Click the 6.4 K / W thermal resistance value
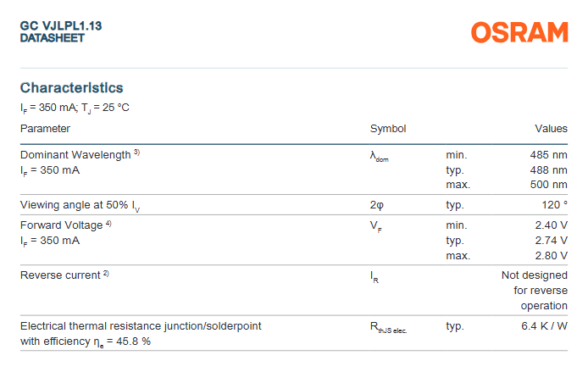Viewport: 588px width, 372px height. [x=544, y=325]
